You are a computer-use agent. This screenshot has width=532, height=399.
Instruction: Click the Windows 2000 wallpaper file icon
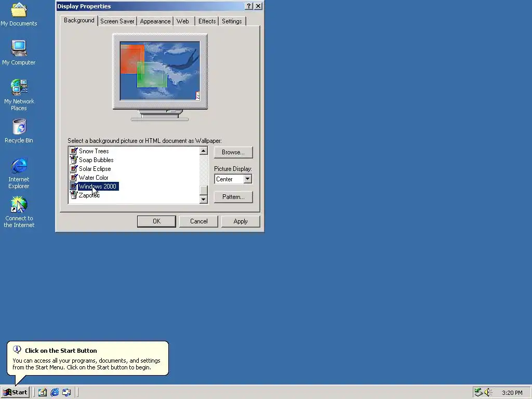(x=74, y=187)
